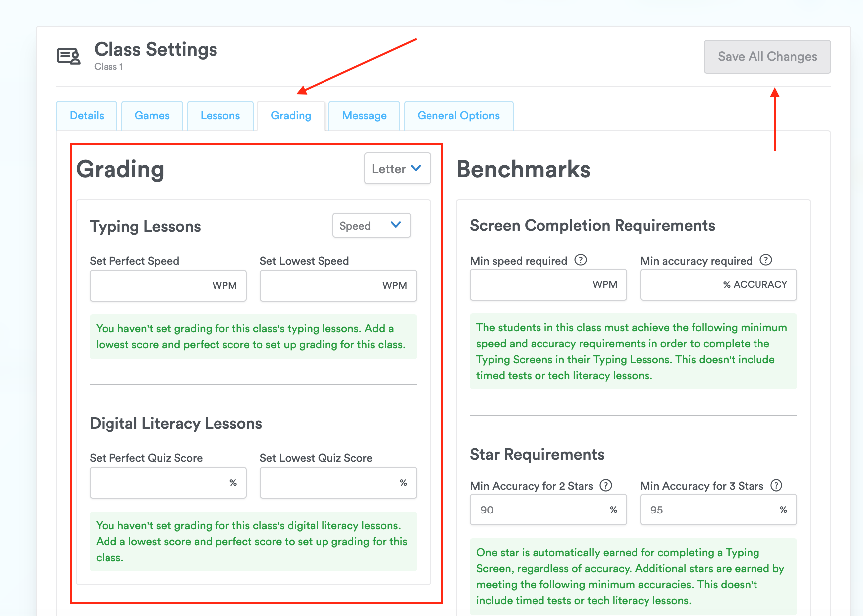Image resolution: width=863 pixels, height=616 pixels.
Task: Open the Message tab
Action: [364, 115]
